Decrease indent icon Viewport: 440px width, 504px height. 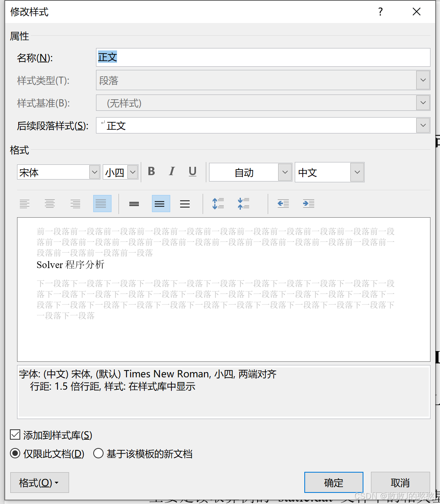283,204
